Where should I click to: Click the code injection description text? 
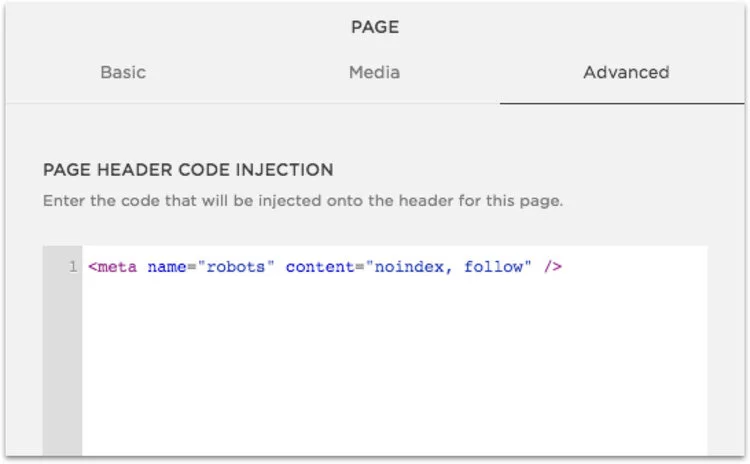point(302,201)
